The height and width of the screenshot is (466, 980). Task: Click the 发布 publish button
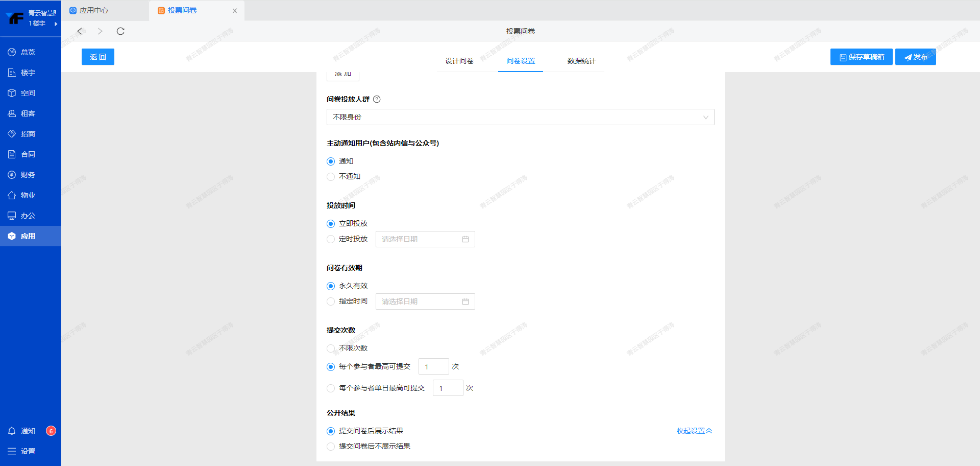915,57
